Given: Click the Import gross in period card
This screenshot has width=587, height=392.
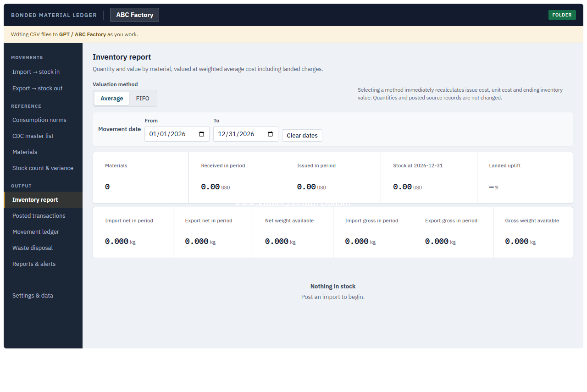Looking at the screenshot, I should tap(373, 232).
